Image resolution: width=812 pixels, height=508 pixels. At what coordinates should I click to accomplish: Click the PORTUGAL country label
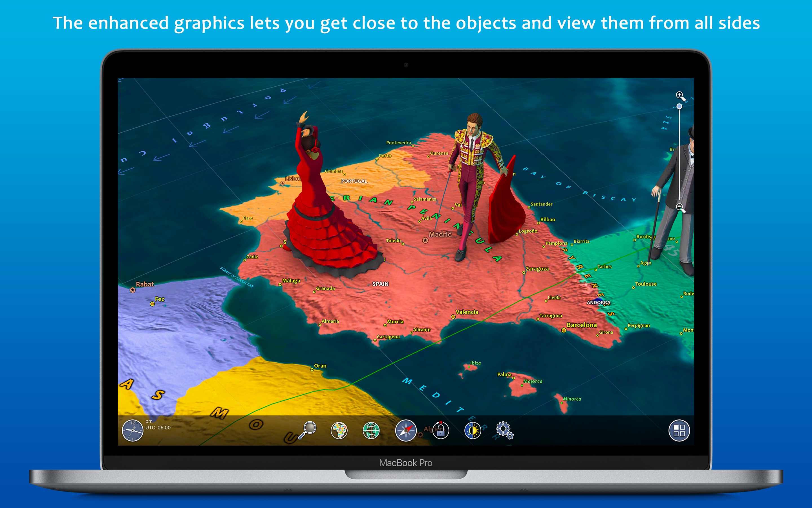coord(354,181)
